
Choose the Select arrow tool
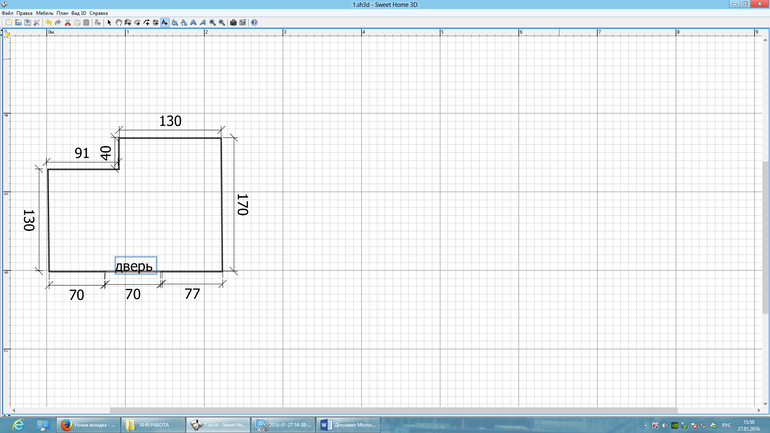click(109, 21)
